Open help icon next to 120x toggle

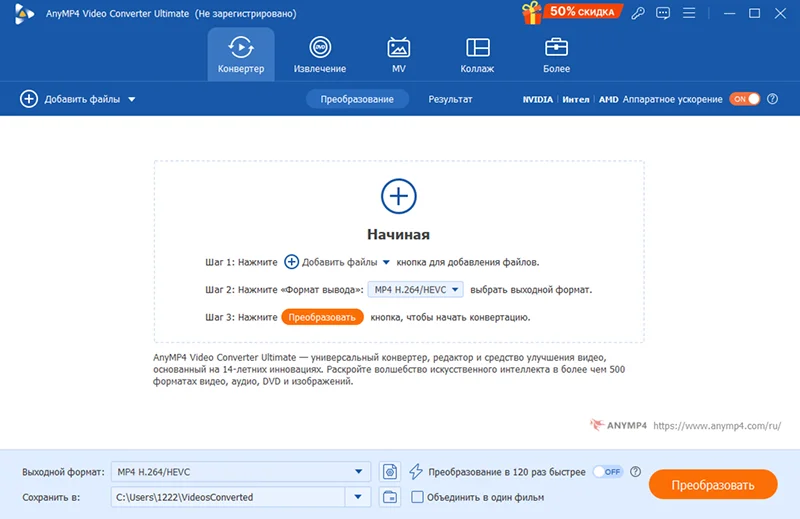click(635, 472)
